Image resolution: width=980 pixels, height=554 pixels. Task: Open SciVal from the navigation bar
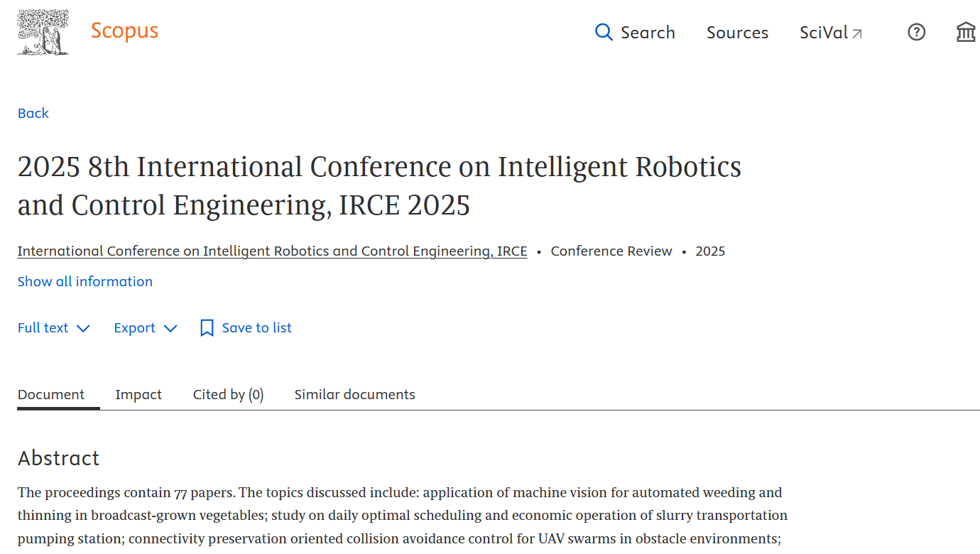(x=824, y=33)
